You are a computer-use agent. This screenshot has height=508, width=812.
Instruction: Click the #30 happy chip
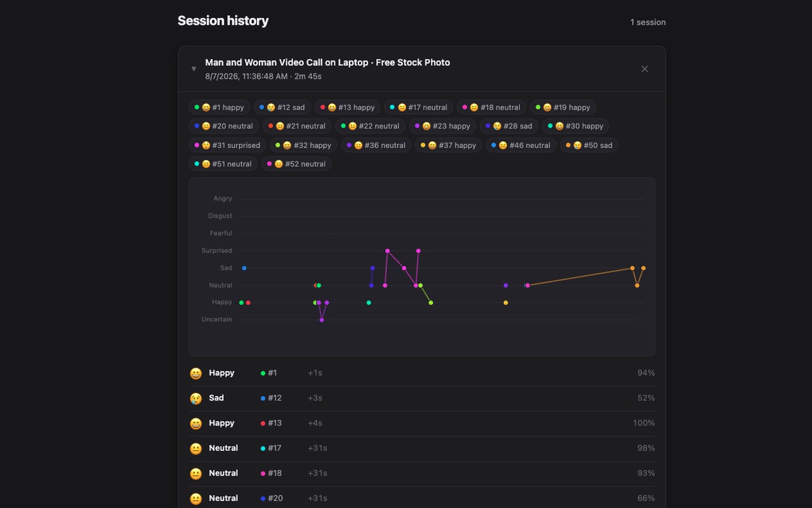tap(575, 126)
